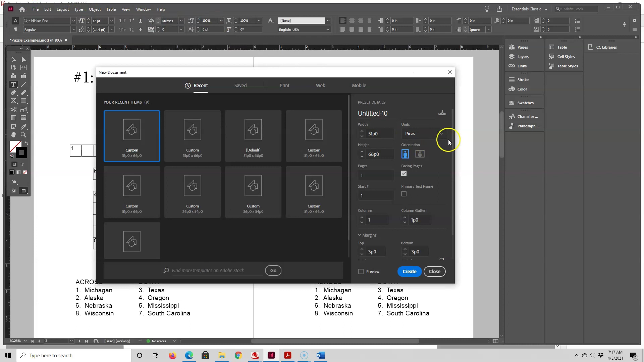This screenshot has height=362, width=644.
Task: Expand the Margins section
Action: [359, 235]
